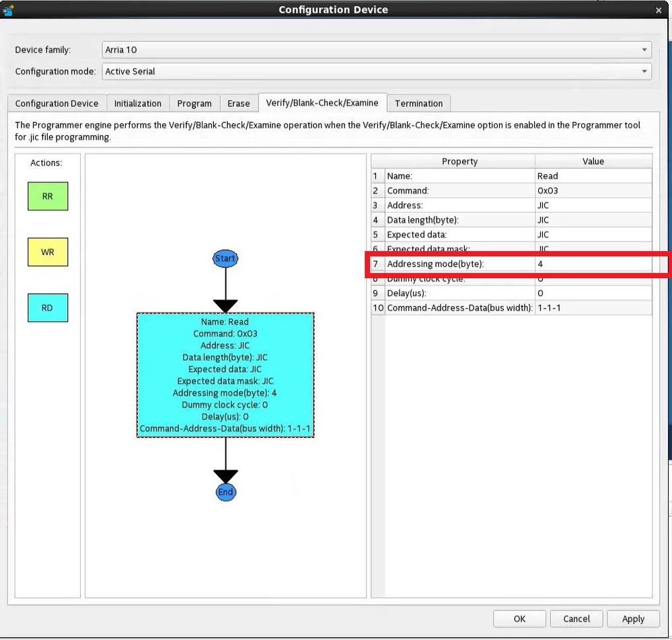This screenshot has height=640, width=672.
Task: Select row number 10 header
Action: coord(378,308)
